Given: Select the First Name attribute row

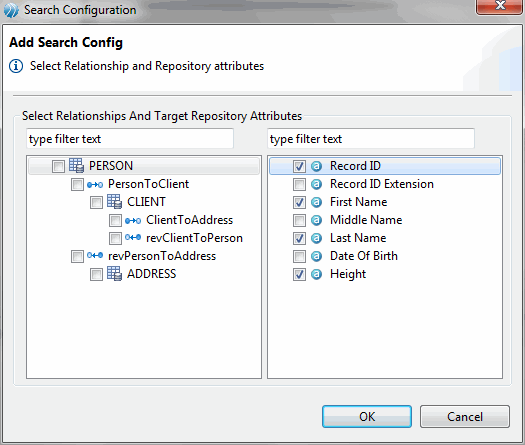Looking at the screenshot, I should tap(385, 202).
